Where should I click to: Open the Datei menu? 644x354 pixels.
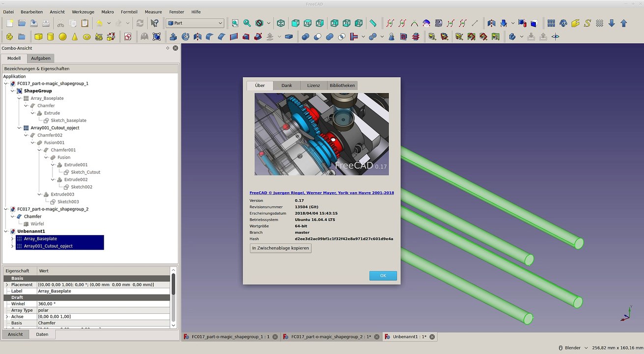tap(8, 12)
